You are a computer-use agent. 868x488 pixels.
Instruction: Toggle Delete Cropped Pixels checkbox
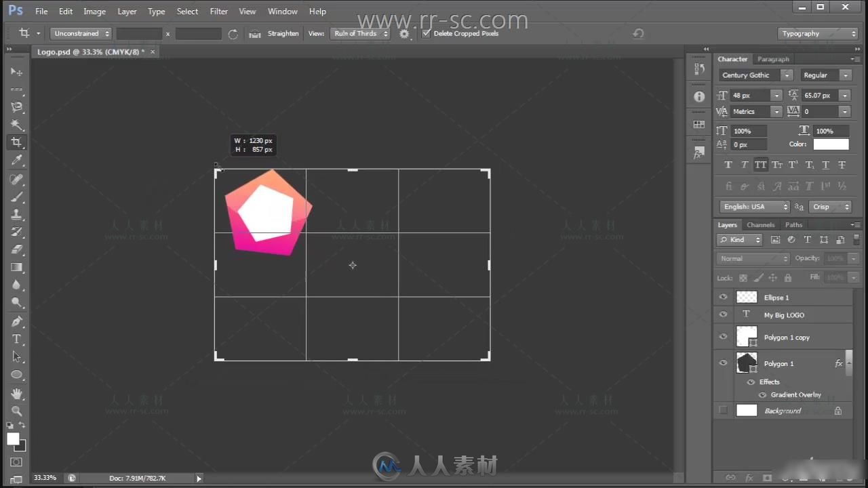tap(426, 33)
